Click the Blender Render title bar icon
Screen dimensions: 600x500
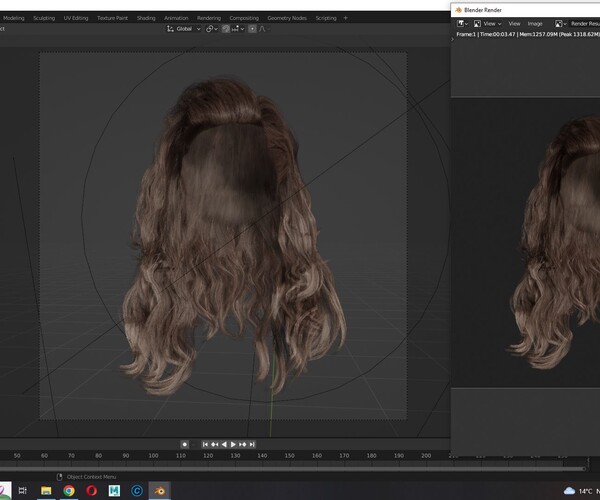[x=458, y=10]
